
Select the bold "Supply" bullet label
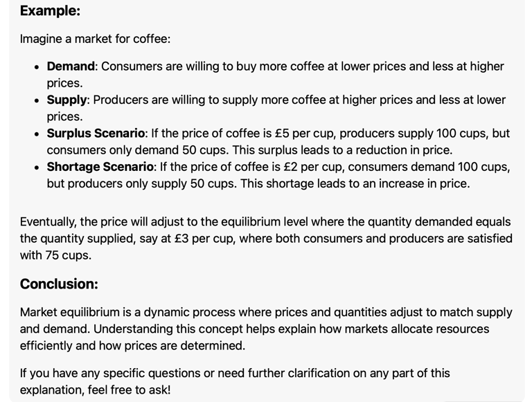(66, 100)
